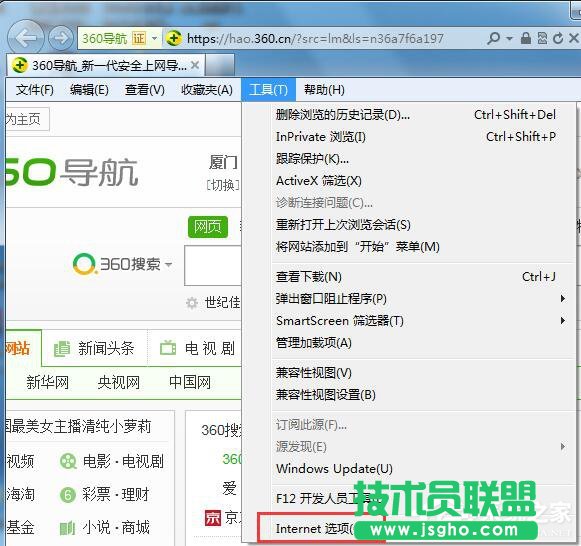Click the browser Back arrow button
581x546 pixels.
[25, 37]
